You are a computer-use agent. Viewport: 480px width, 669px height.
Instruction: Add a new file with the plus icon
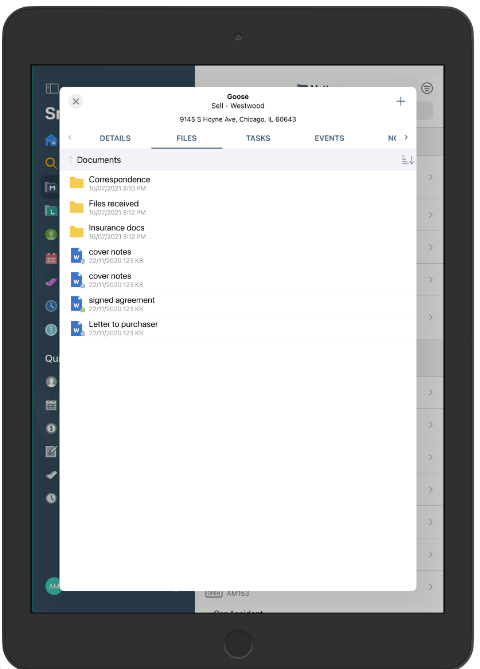[x=400, y=102]
